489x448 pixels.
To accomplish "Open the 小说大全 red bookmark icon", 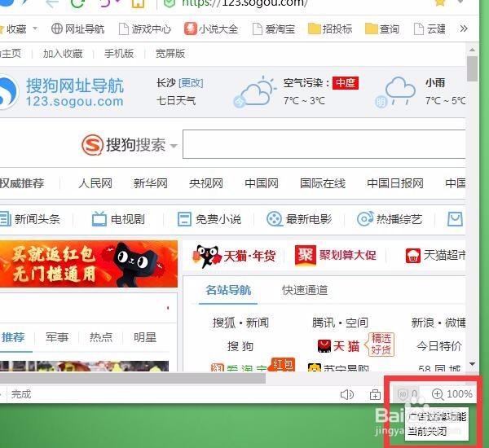I will (190, 29).
